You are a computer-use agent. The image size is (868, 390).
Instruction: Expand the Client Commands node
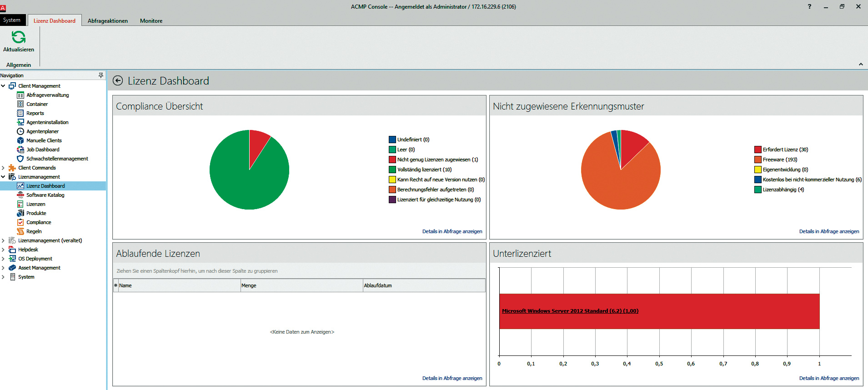pyautogui.click(x=3, y=168)
